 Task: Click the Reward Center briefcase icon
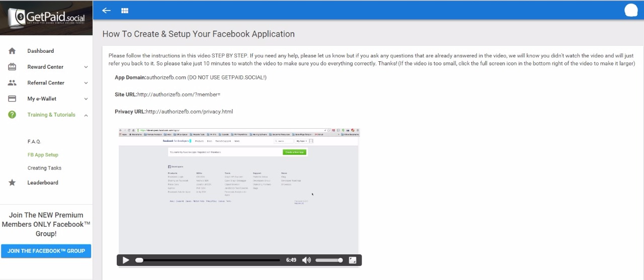pos(12,67)
